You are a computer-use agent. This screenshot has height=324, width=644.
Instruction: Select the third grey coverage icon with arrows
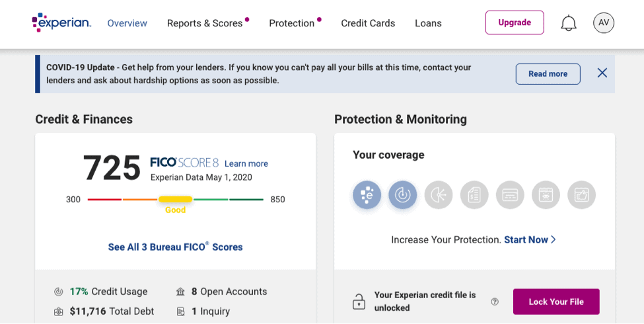tap(438, 195)
